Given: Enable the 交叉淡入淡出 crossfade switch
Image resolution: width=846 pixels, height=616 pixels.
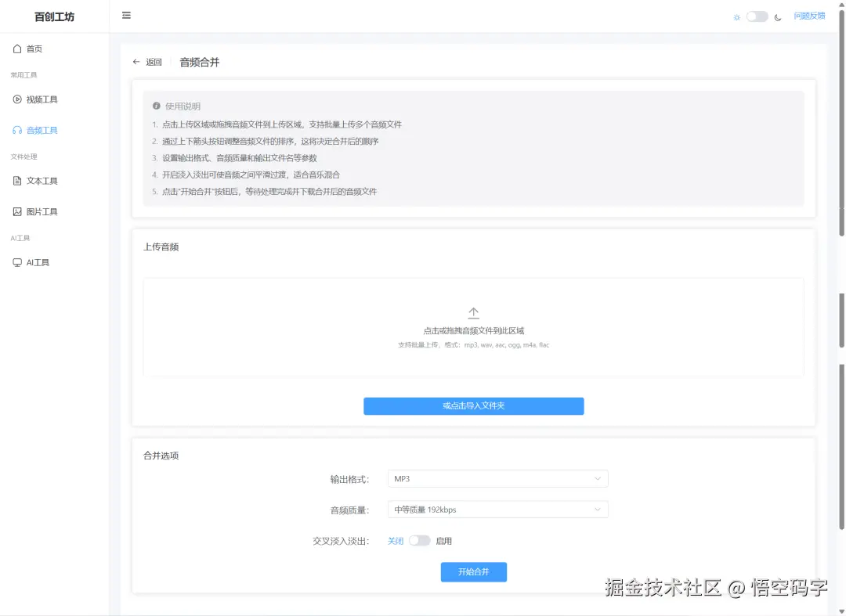Looking at the screenshot, I should [420, 540].
